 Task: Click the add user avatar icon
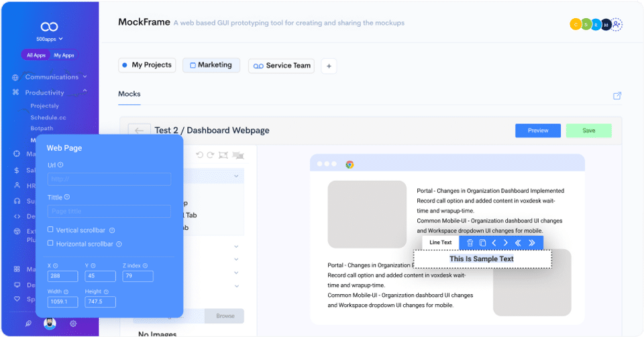click(x=617, y=24)
